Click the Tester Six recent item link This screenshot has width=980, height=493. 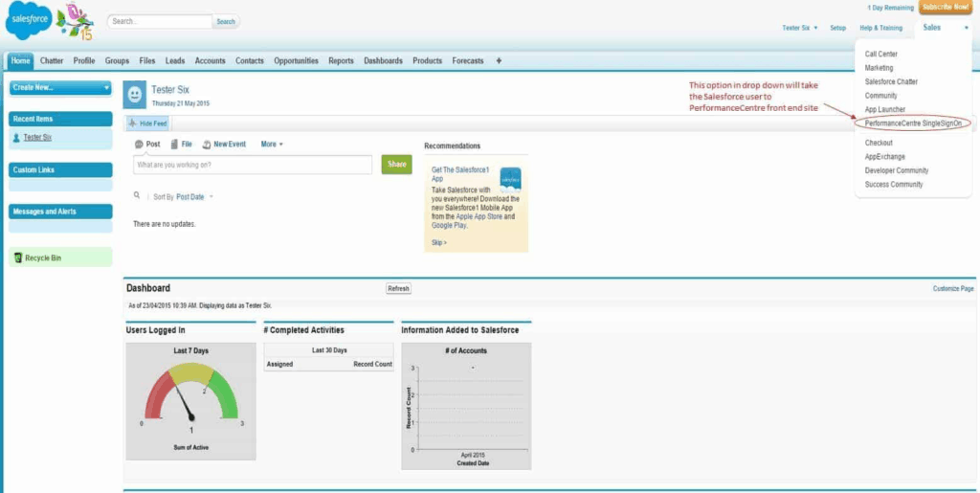click(37, 138)
